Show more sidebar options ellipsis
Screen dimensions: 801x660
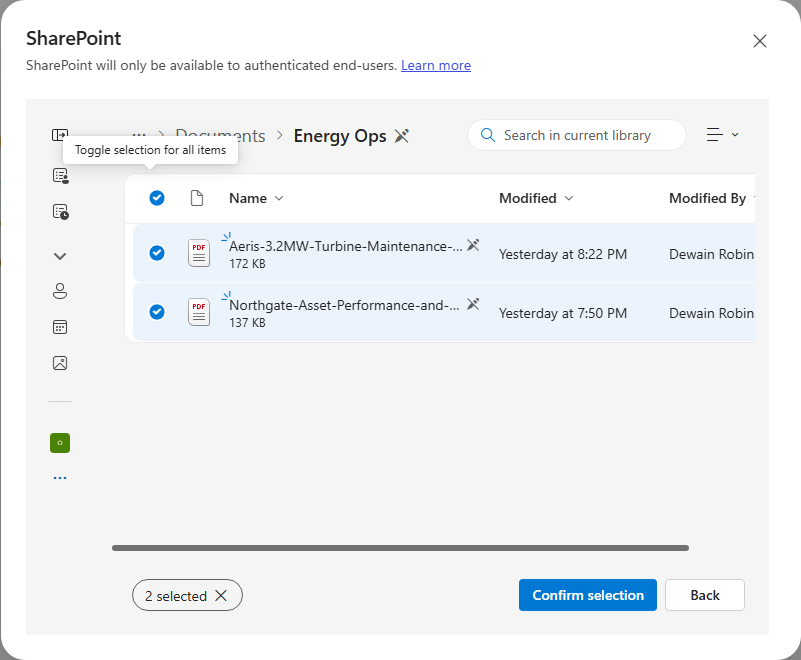tap(60, 478)
